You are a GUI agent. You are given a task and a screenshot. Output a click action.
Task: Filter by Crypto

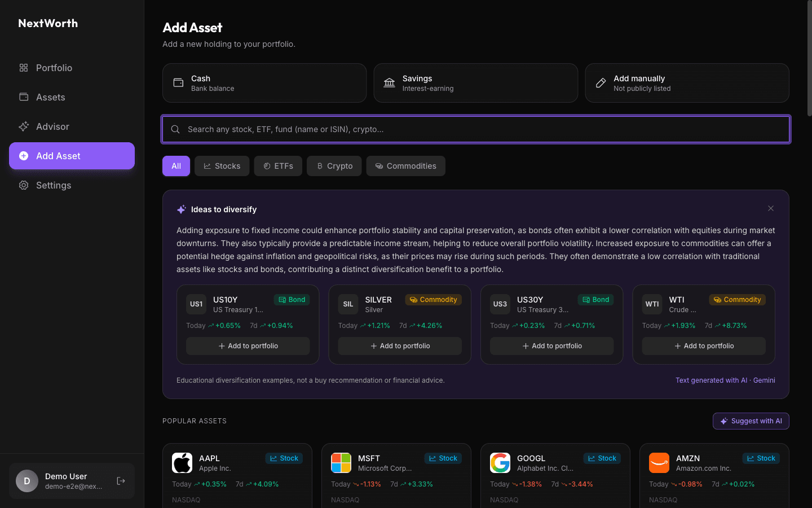[x=334, y=166]
